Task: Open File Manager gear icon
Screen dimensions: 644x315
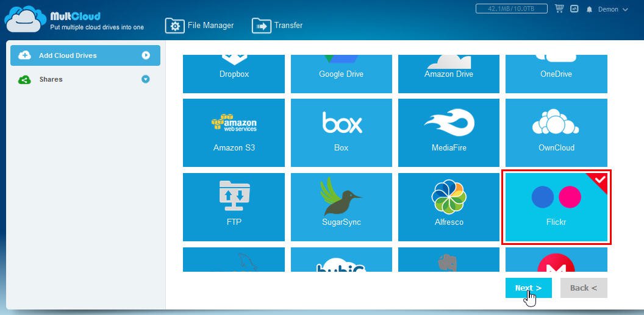Action: click(x=175, y=26)
